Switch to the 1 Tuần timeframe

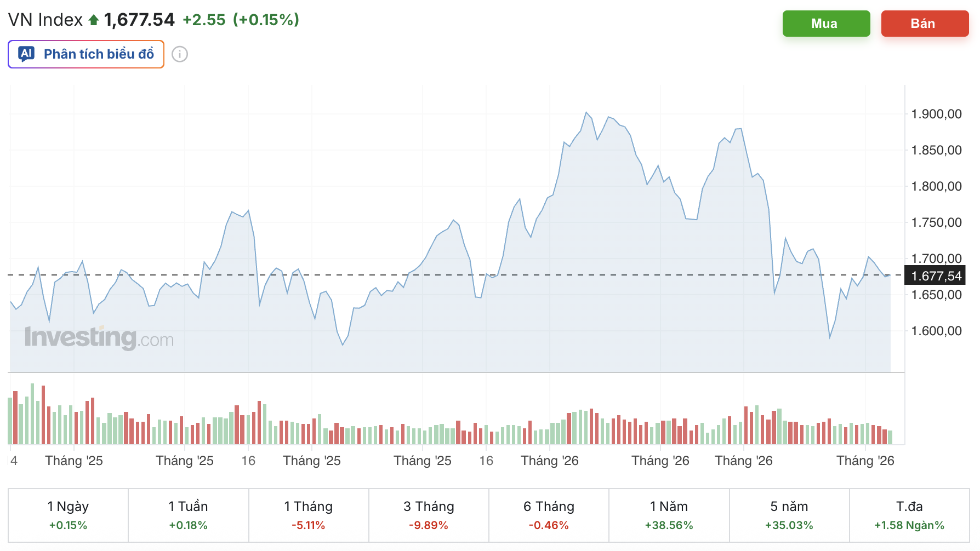(188, 515)
